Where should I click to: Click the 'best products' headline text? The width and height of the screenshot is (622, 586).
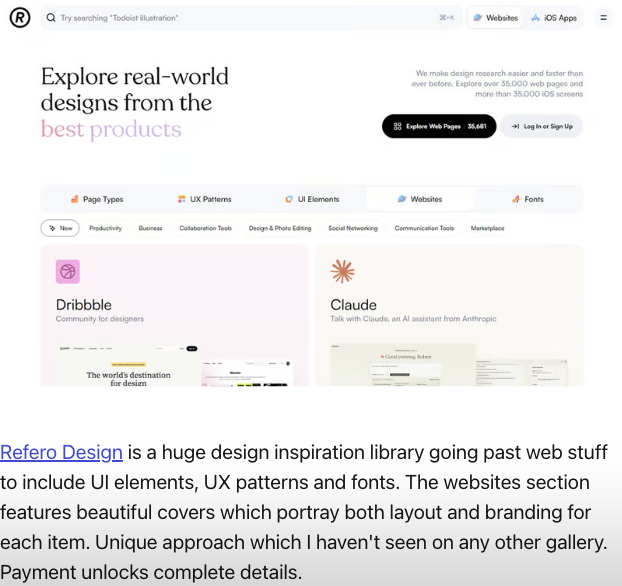click(111, 129)
